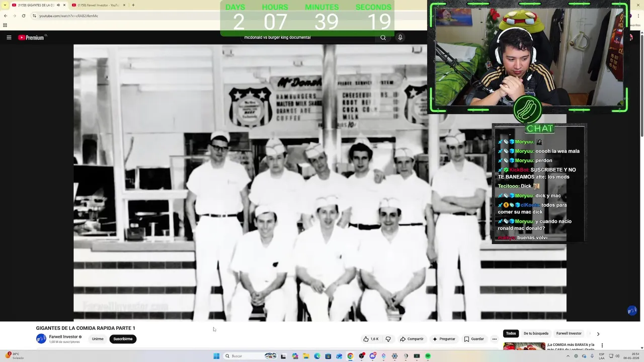Click the Unirme join button
The image size is (644, 362).
(98, 339)
